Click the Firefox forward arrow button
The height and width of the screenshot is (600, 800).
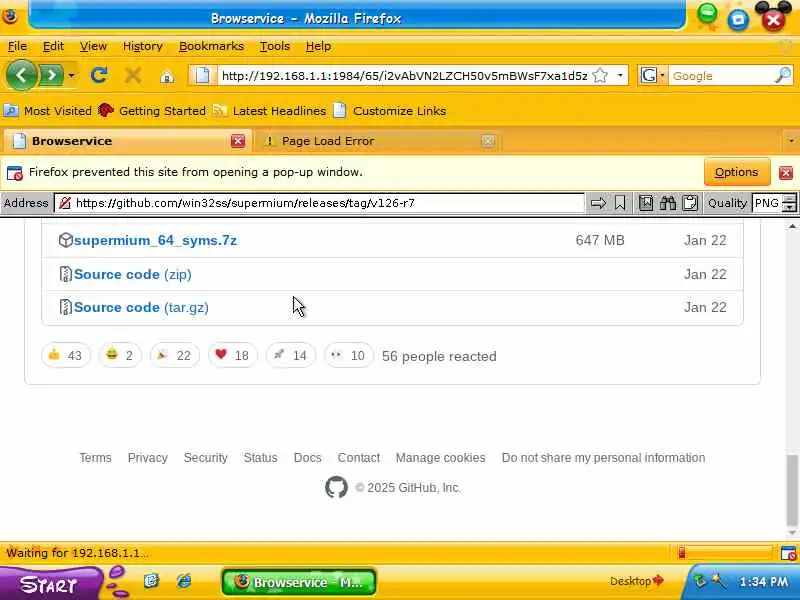click(x=52, y=76)
